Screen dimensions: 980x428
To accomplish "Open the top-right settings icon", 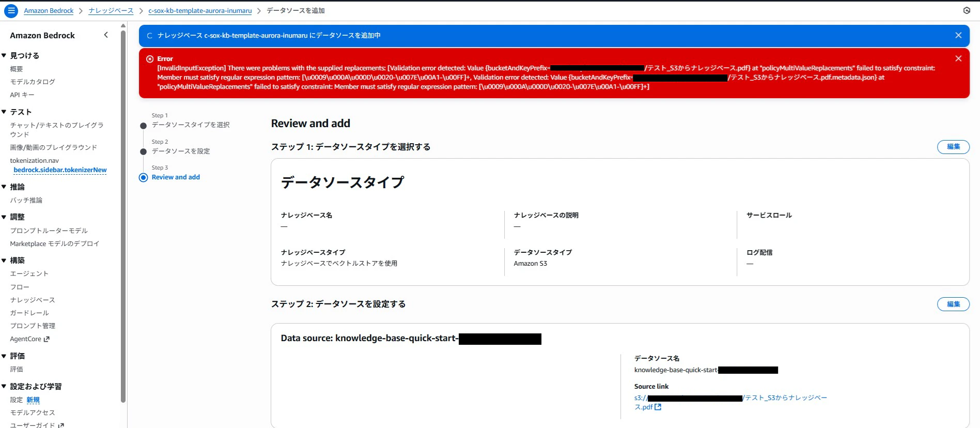I will point(967,10).
